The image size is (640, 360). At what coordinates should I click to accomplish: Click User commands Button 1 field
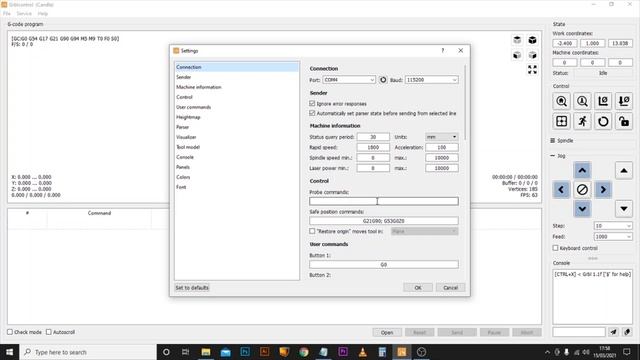pos(384,264)
